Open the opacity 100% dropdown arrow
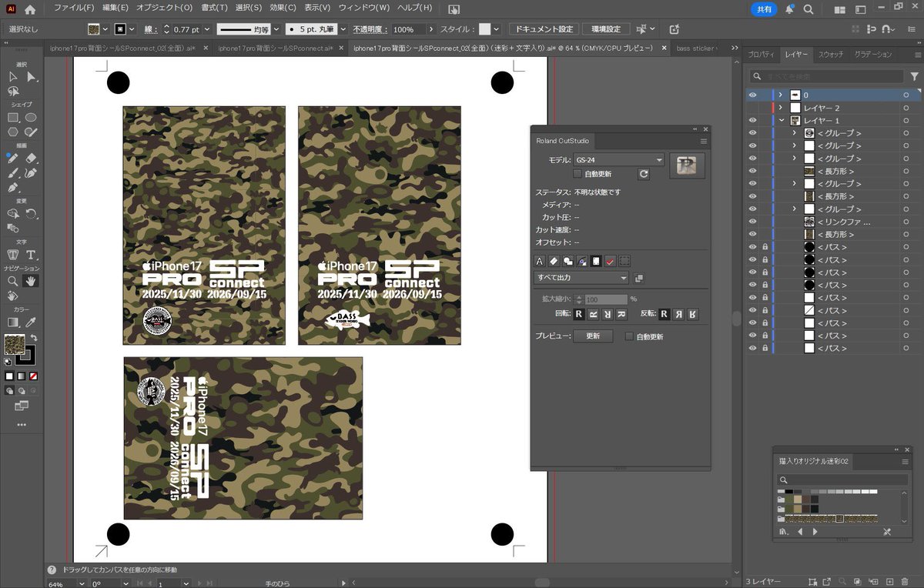 click(430, 29)
